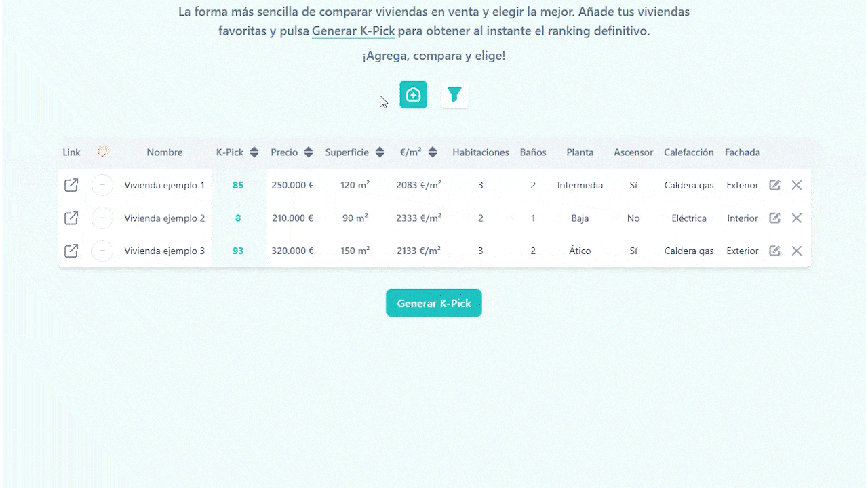Sort table by Precio column arrows
868x488 pixels.
(309, 152)
